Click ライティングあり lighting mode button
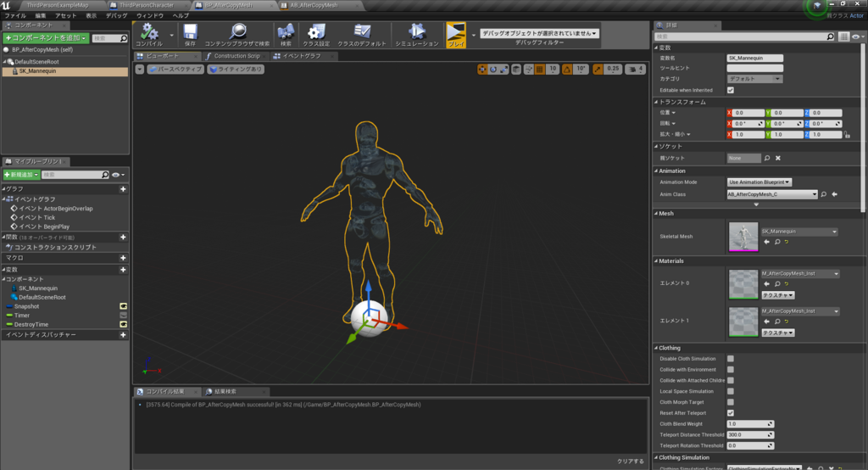The height and width of the screenshot is (470, 868). pyautogui.click(x=236, y=70)
